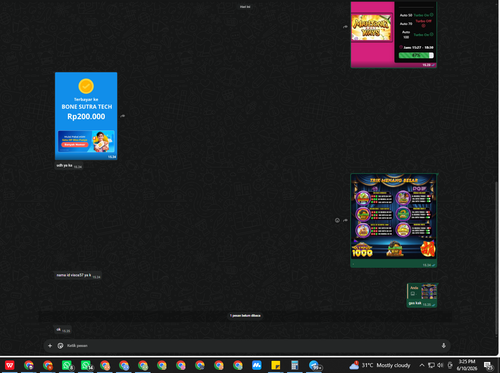React with emoji to Trik Menang Besar image

(x=337, y=220)
